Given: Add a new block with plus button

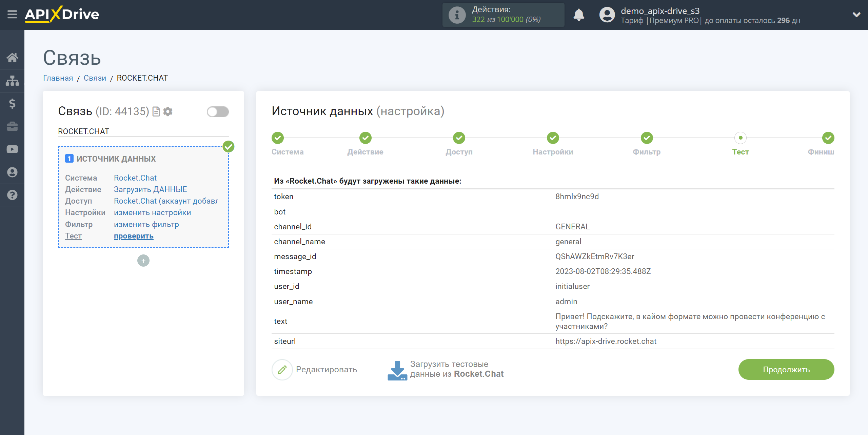Looking at the screenshot, I should click(x=143, y=261).
